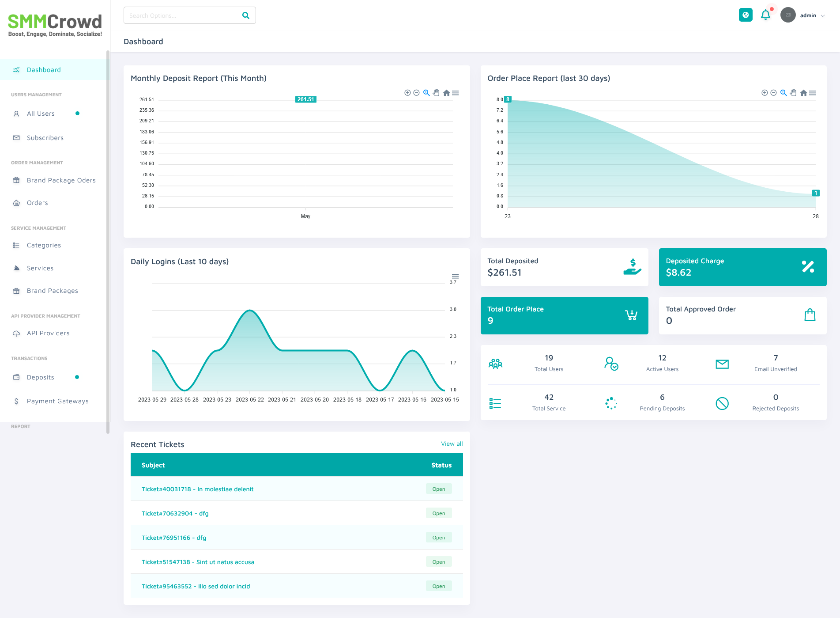The image size is (840, 618).
Task: Open the Daily Logins chart menu icon
Action: coord(455,276)
